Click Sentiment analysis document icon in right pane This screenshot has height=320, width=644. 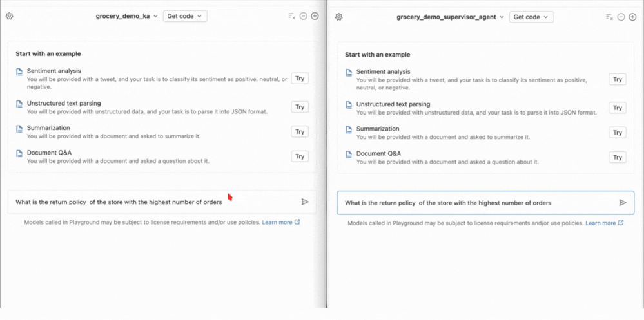pos(349,73)
